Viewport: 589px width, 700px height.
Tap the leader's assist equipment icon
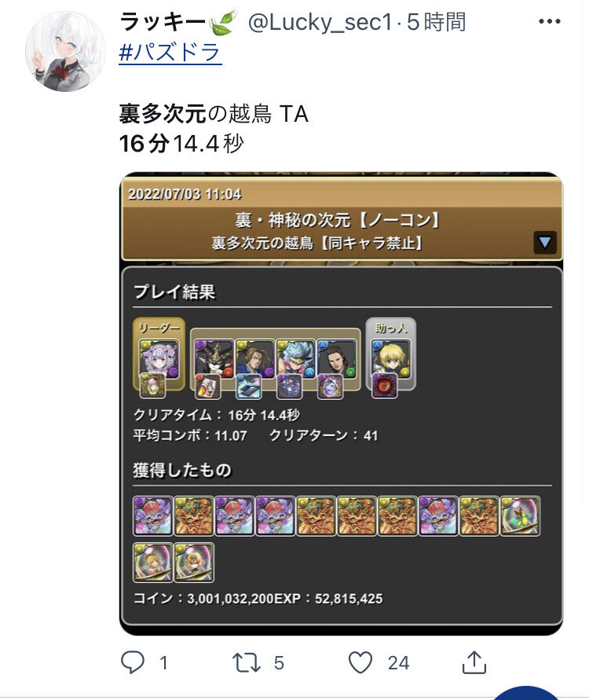[x=152, y=385]
